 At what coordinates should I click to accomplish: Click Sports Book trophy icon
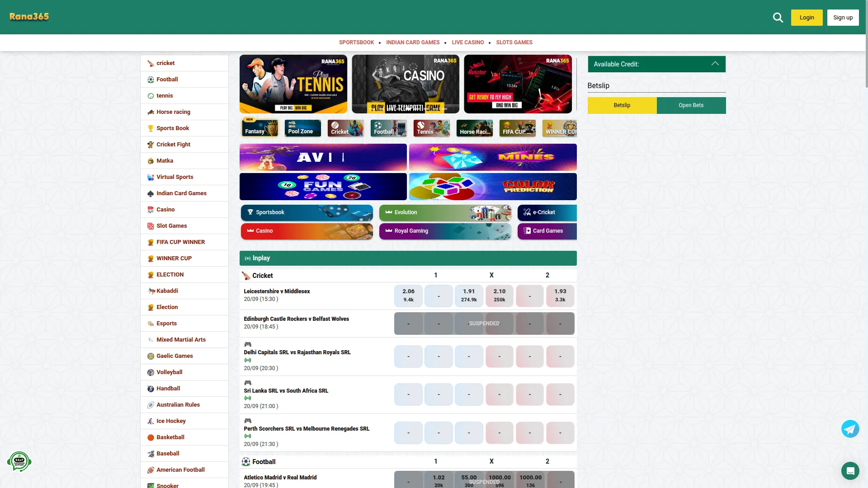tap(151, 128)
